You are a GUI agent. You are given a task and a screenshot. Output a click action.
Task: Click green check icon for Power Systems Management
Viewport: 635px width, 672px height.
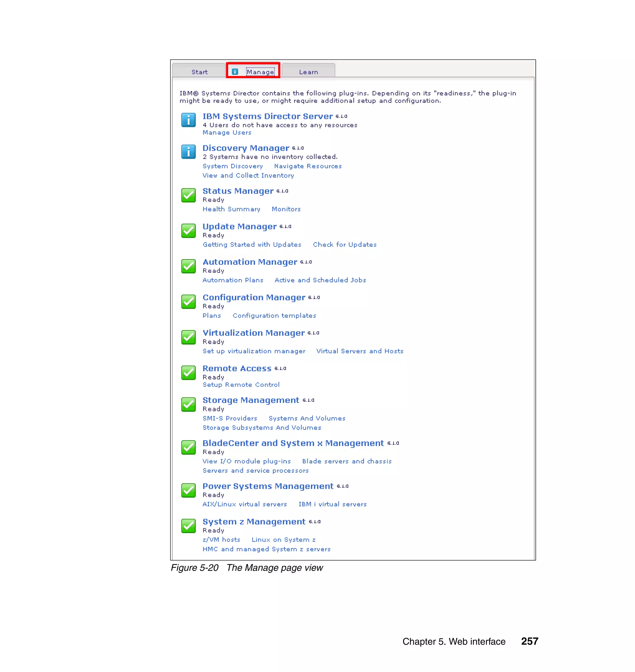(x=188, y=491)
